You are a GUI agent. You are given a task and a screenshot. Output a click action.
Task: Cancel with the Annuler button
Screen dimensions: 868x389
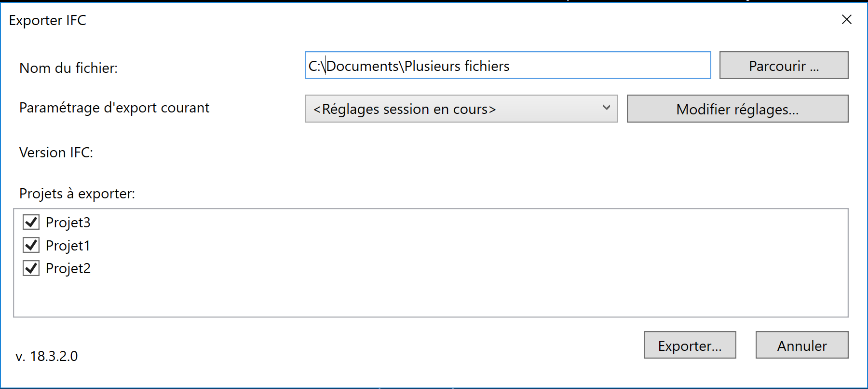pos(801,345)
